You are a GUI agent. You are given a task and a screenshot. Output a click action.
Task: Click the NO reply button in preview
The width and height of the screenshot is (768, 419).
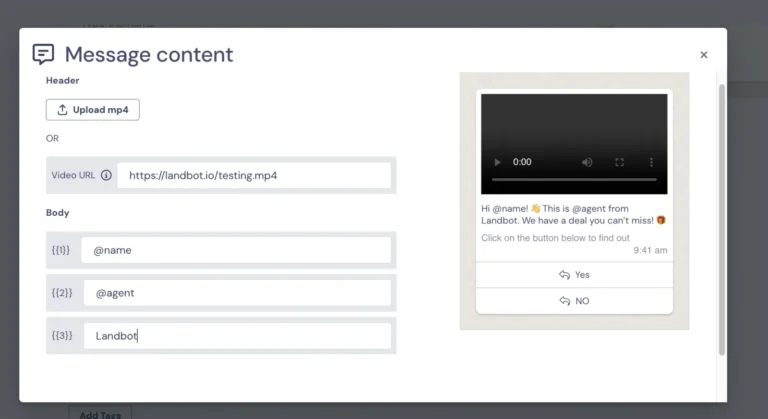pyautogui.click(x=575, y=301)
